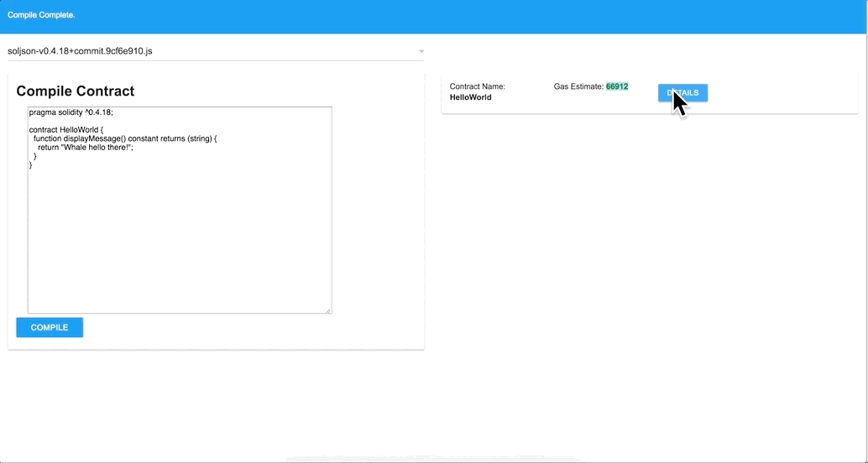Click the dropdown arrow beside compiler version
Image resolution: width=868 pixels, height=463 pixels.
click(421, 51)
